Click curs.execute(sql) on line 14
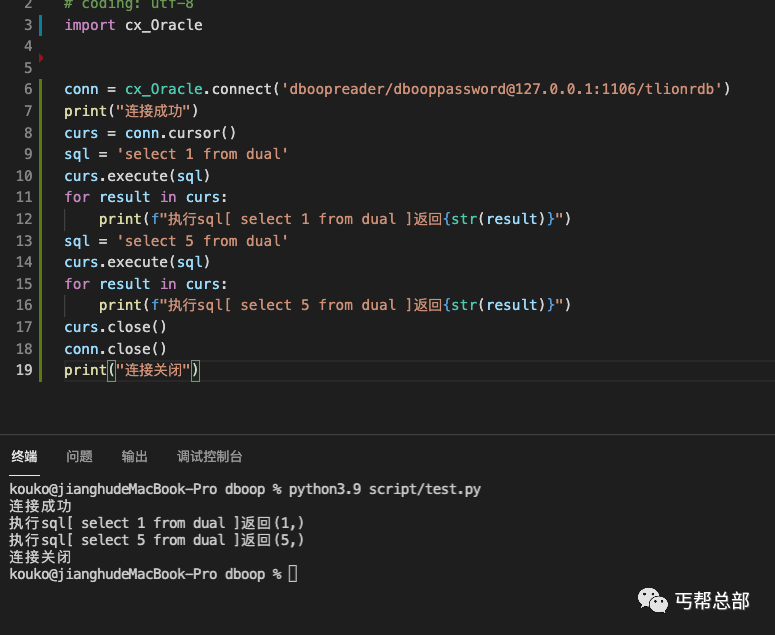The height and width of the screenshot is (635, 775). [x=137, y=262]
